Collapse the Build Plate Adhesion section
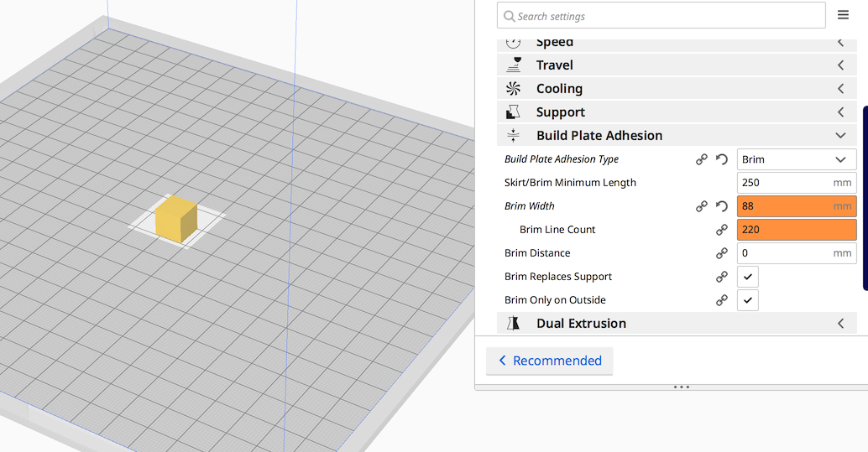Screen dimensions: 868x452 coord(677,136)
